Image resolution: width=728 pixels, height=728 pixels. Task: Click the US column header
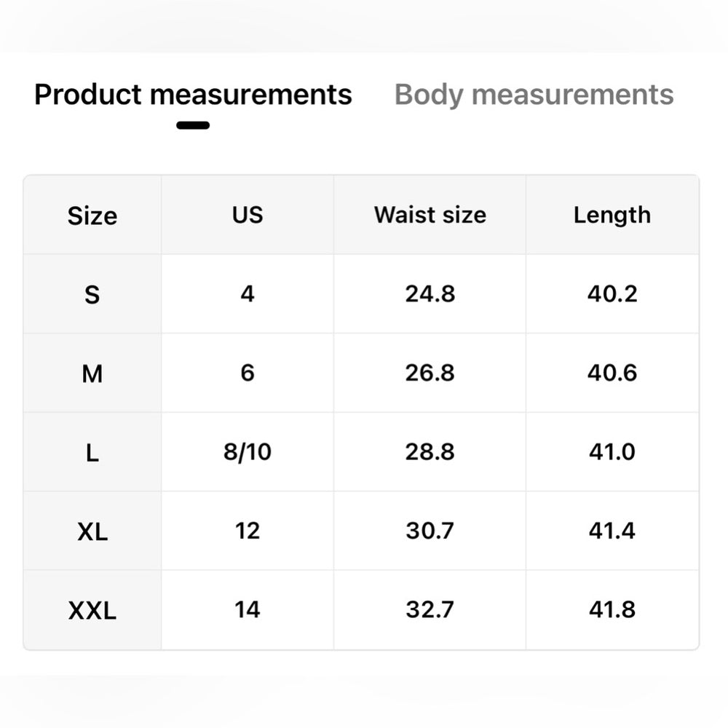[x=248, y=215]
